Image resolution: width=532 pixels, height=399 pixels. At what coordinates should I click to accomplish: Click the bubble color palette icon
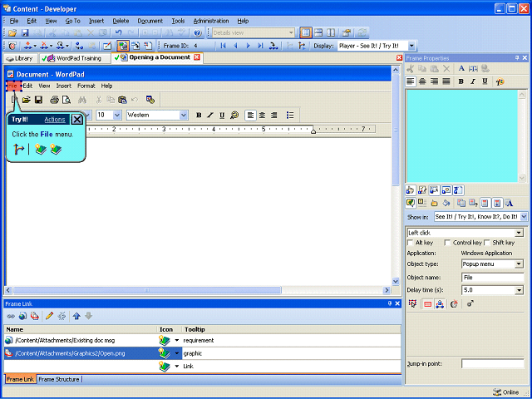click(500, 81)
